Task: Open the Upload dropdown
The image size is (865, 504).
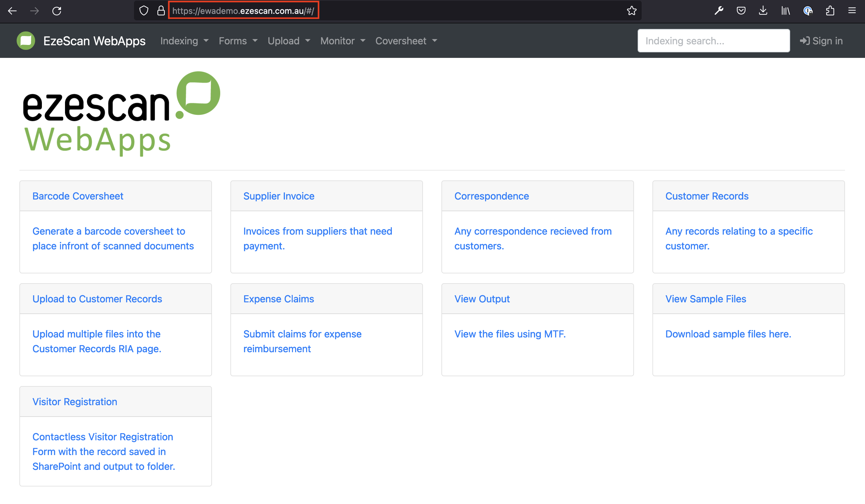Action: (x=289, y=41)
